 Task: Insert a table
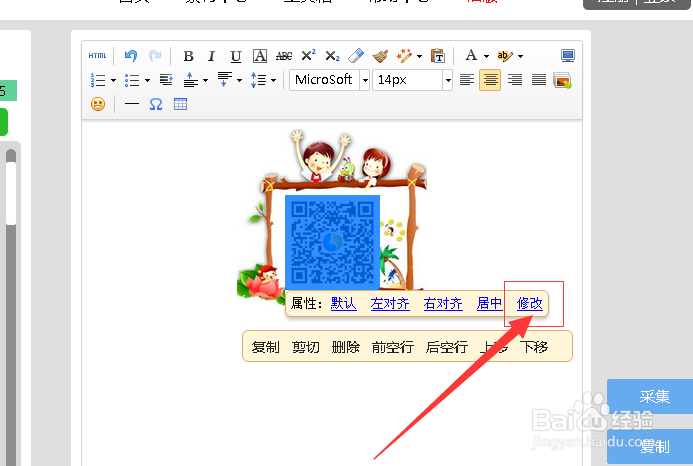[180, 104]
